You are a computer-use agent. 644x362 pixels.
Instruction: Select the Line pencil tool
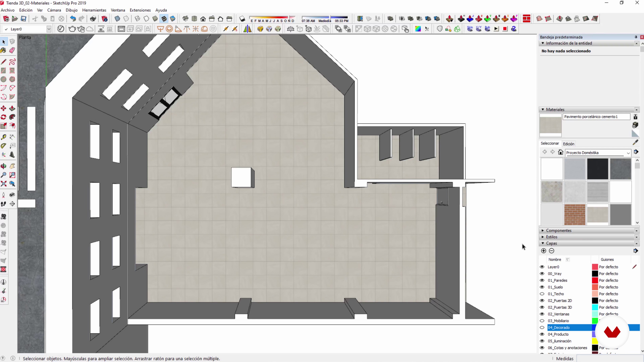pyautogui.click(x=4, y=62)
